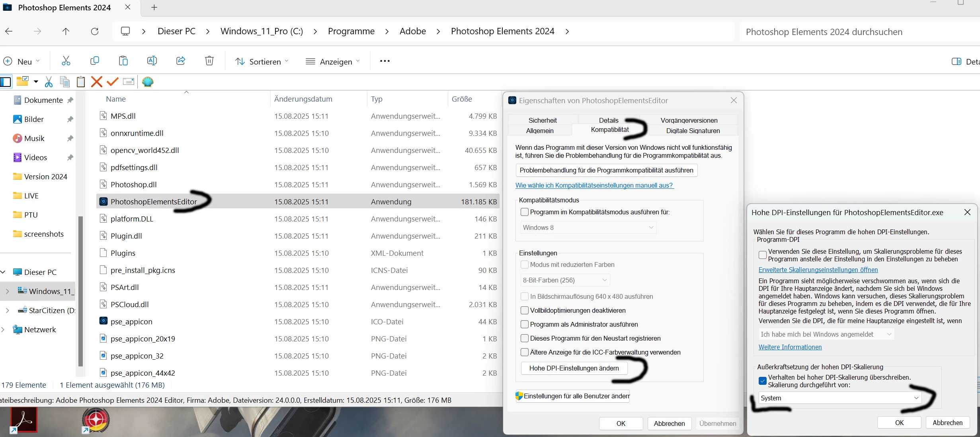This screenshot has width=980, height=437.
Task: Switch to the Sicherheit tab
Action: [x=542, y=120]
